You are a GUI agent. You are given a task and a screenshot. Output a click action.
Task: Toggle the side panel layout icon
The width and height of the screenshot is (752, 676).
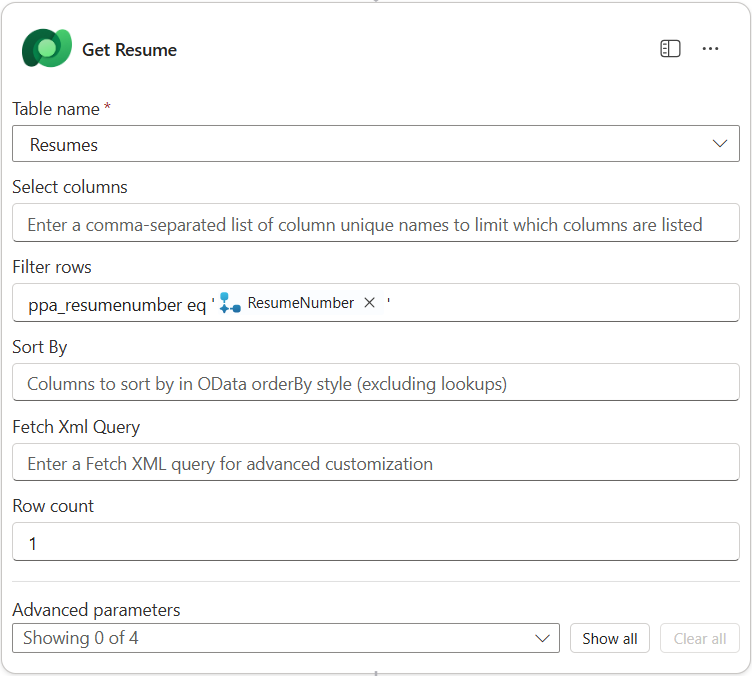tap(670, 49)
